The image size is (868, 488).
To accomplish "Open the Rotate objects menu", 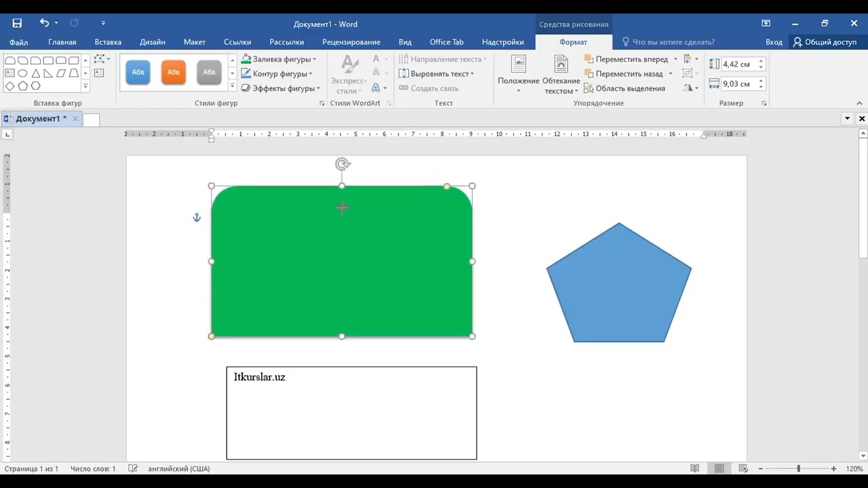I will tap(690, 88).
